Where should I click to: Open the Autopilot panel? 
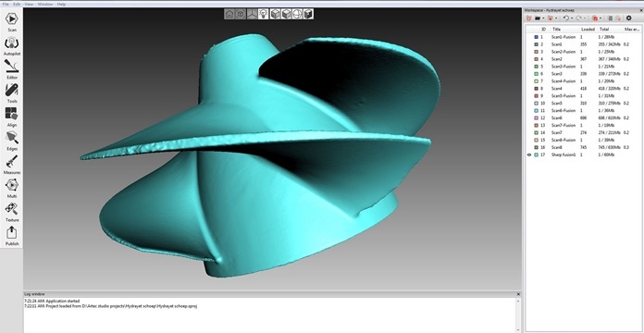point(12,46)
